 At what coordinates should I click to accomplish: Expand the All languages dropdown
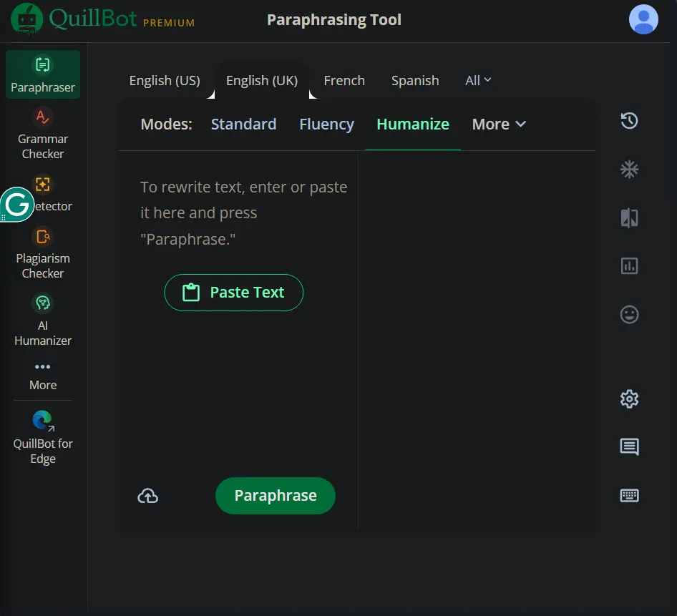478,80
